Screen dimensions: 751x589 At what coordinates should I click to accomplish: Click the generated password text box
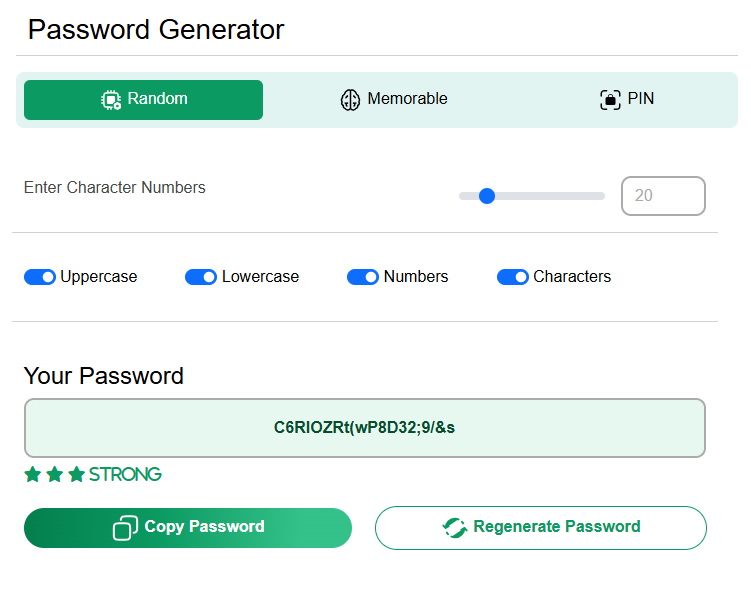(364, 428)
